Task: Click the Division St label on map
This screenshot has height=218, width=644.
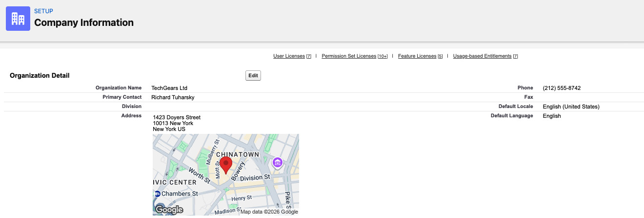Action: 255,177
